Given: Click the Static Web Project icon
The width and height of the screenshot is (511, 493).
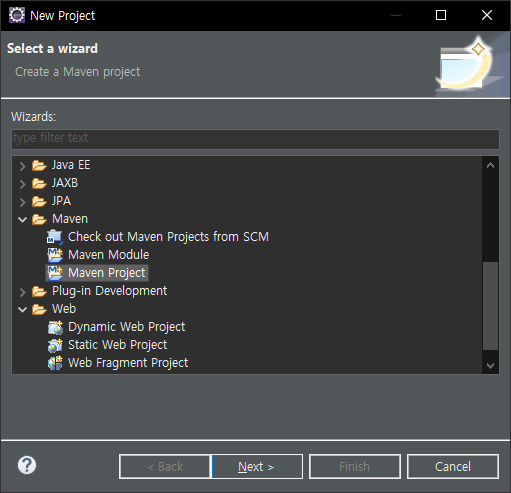Looking at the screenshot, I should coord(55,345).
